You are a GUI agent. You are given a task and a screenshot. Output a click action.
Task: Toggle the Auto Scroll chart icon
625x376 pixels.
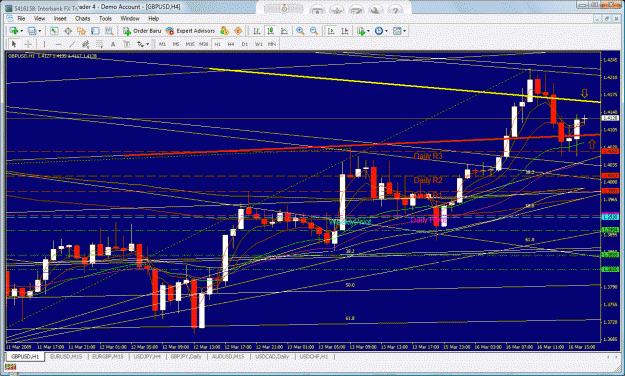tap(331, 31)
